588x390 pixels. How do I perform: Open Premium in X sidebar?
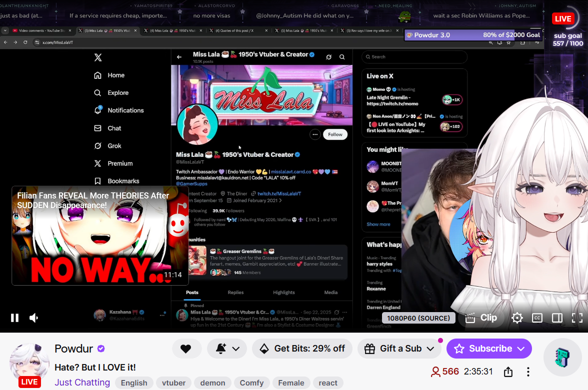(113, 163)
